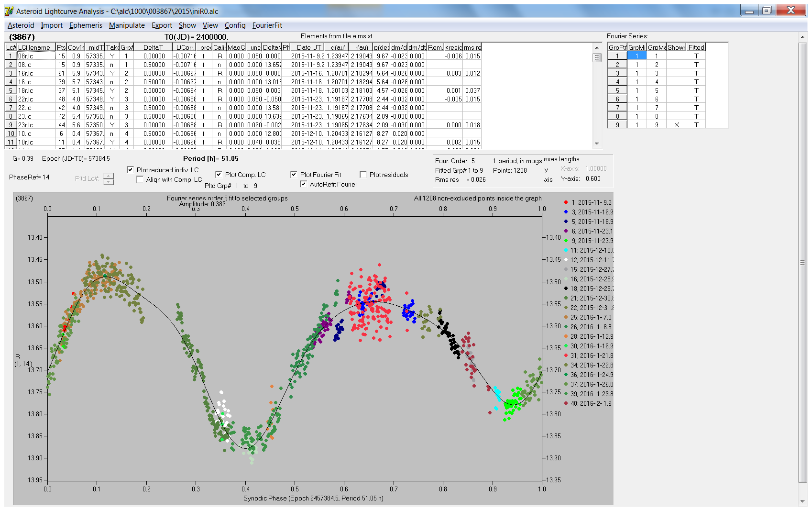Click the Amplitude: 0.389 plot label
Viewport: 812px width, 511px height.
202,204
